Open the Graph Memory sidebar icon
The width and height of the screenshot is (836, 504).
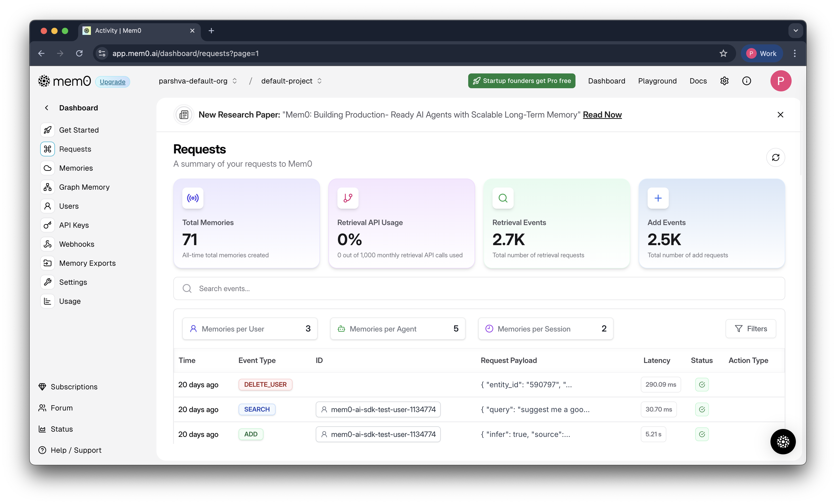point(48,187)
